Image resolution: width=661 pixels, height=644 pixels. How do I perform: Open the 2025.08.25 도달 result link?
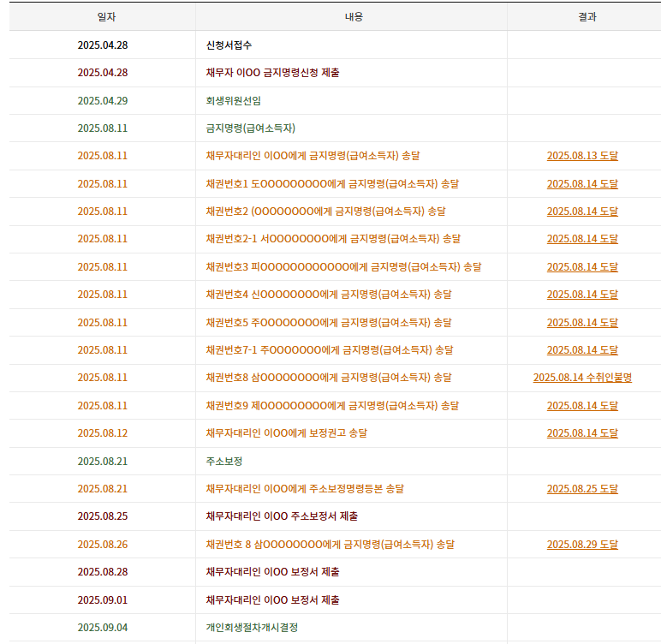pos(582,489)
